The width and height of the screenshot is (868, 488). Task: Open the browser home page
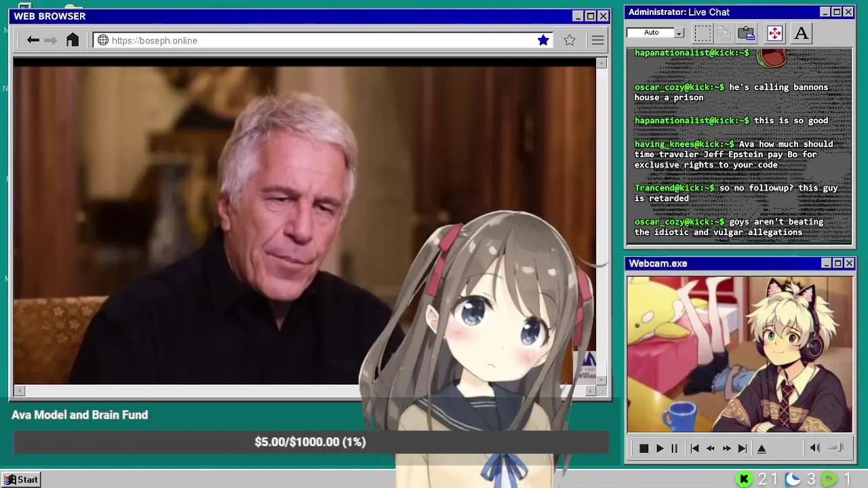click(x=73, y=40)
